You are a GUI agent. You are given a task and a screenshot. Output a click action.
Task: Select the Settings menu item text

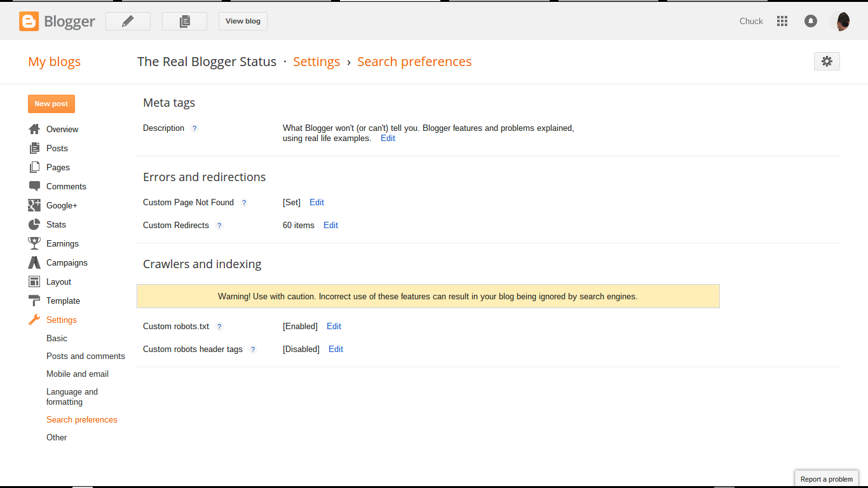pyautogui.click(x=62, y=320)
